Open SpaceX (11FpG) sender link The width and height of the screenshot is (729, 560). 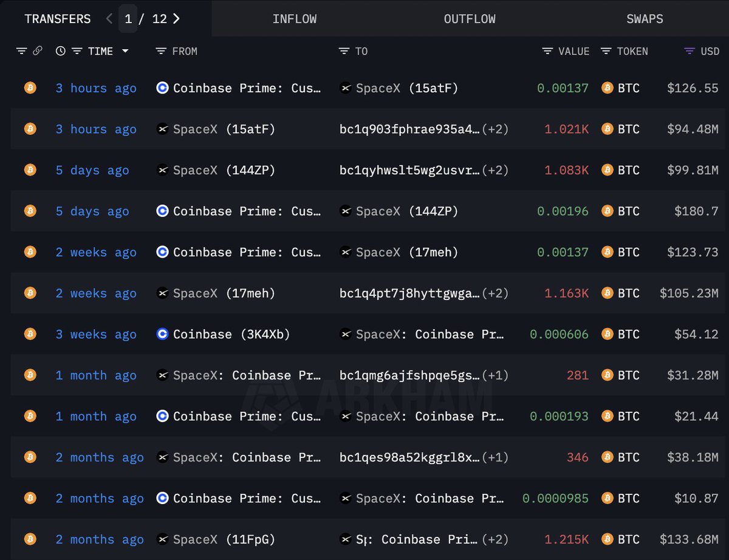(x=224, y=539)
